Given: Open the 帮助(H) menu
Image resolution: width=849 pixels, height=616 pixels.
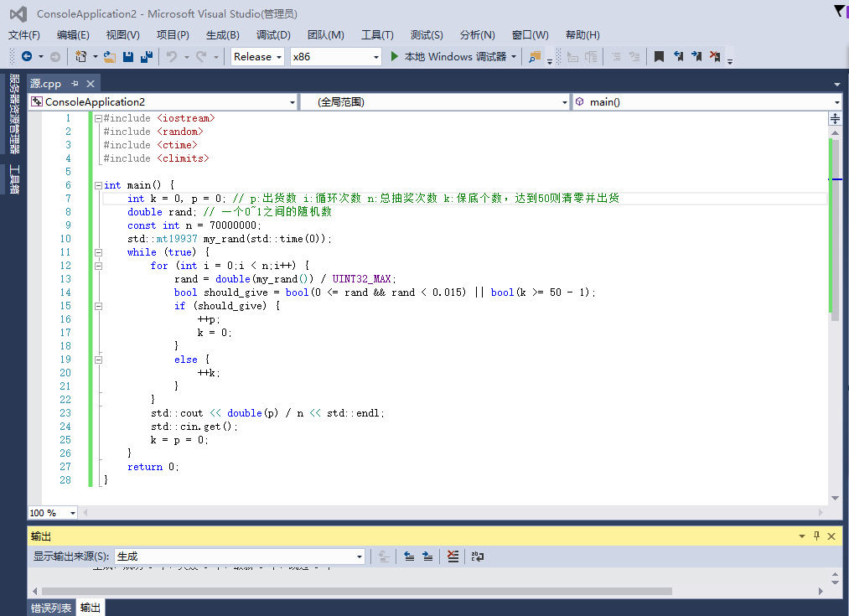Looking at the screenshot, I should pos(582,34).
